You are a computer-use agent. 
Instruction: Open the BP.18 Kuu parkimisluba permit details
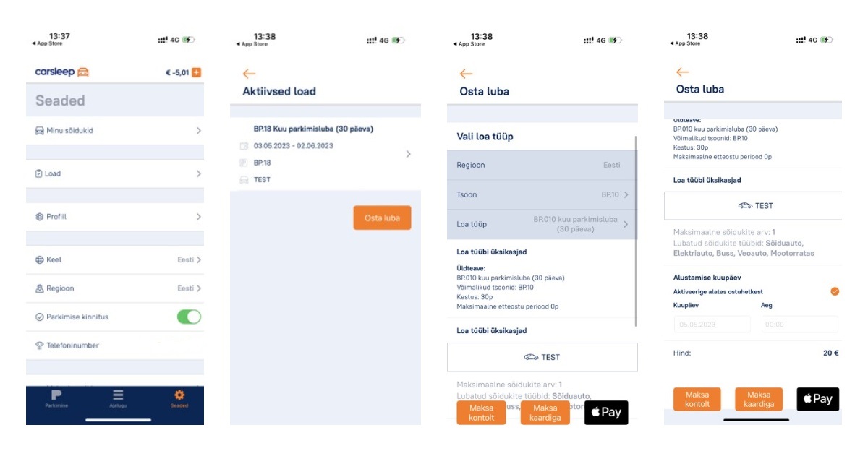[x=325, y=154]
